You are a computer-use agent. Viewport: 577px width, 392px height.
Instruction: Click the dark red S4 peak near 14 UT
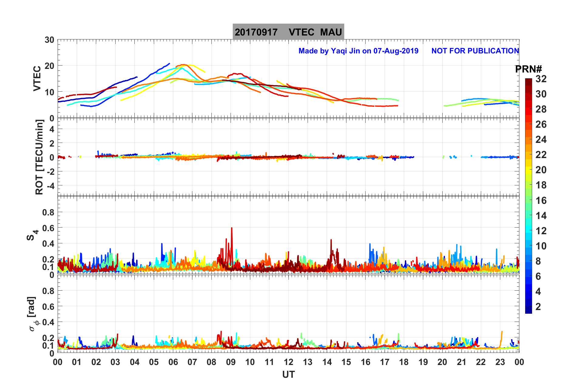tap(331, 240)
